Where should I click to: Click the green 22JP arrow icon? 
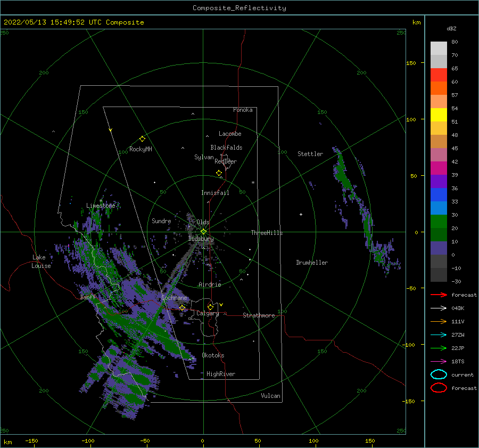439,348
